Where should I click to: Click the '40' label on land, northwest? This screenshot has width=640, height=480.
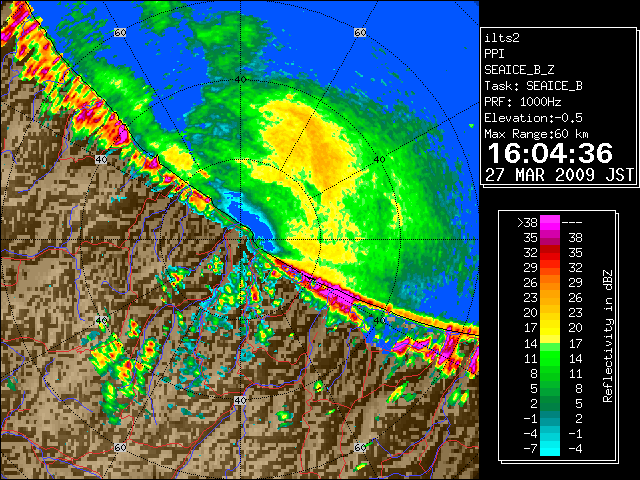coord(101,160)
